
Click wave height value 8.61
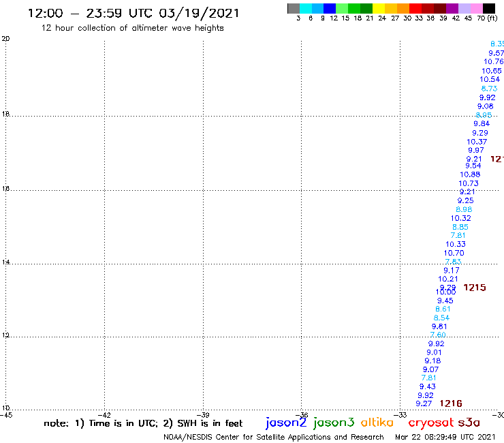pos(443,309)
